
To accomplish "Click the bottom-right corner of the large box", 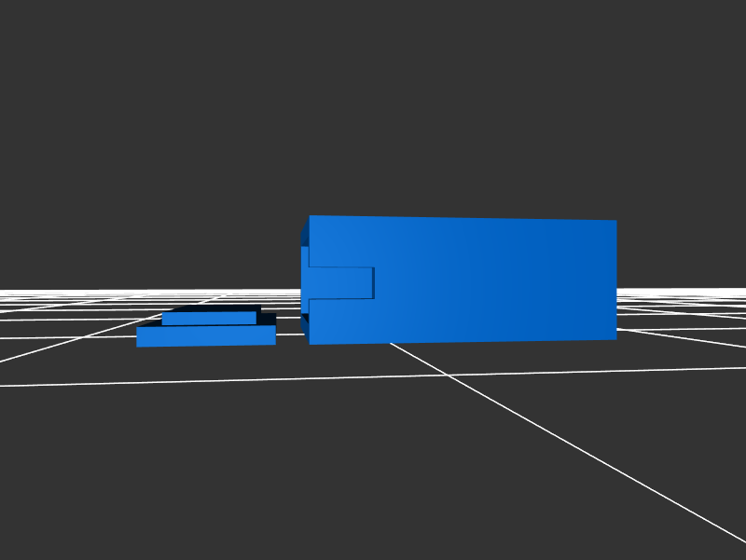I will tap(615, 339).
